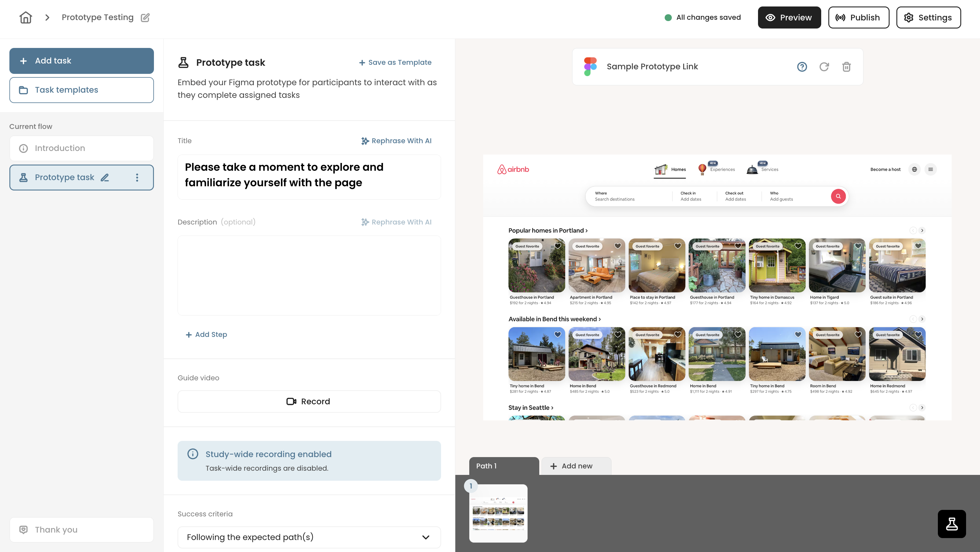Click the info icon in recording notice
The height and width of the screenshot is (552, 980).
tap(193, 454)
